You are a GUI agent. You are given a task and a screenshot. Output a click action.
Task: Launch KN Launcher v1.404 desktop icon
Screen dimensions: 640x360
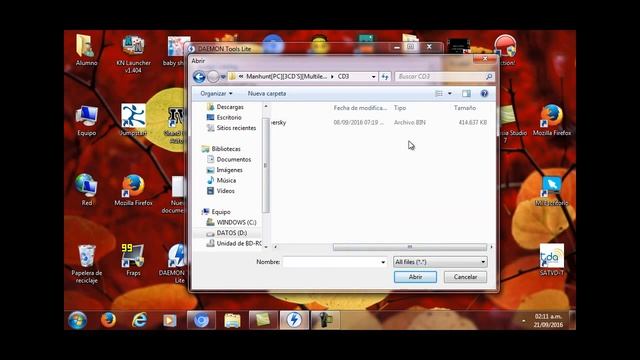(x=133, y=54)
